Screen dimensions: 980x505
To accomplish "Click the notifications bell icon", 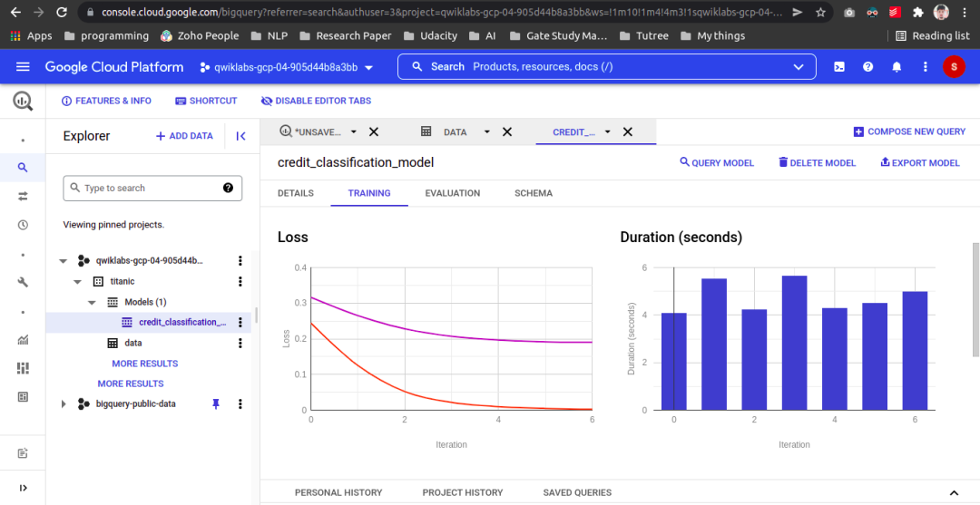I will point(897,67).
